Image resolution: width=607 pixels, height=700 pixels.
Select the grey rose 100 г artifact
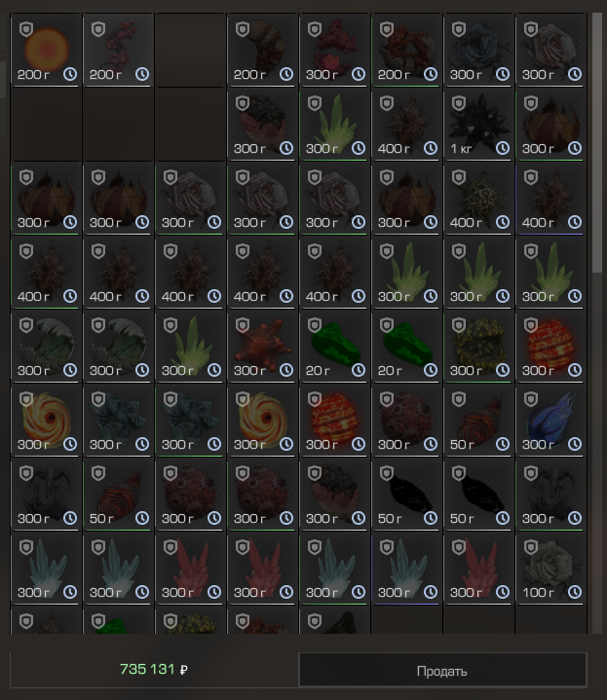coord(550,569)
